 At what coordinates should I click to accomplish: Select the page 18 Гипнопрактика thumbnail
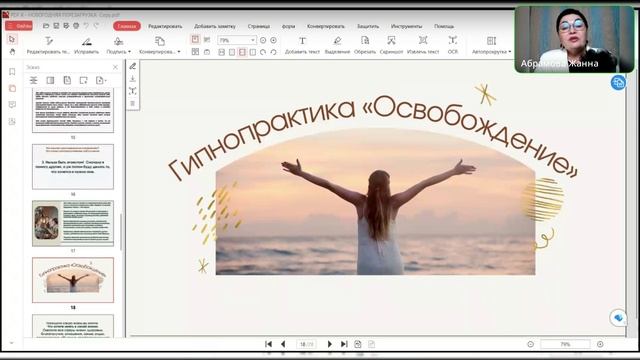[73, 280]
